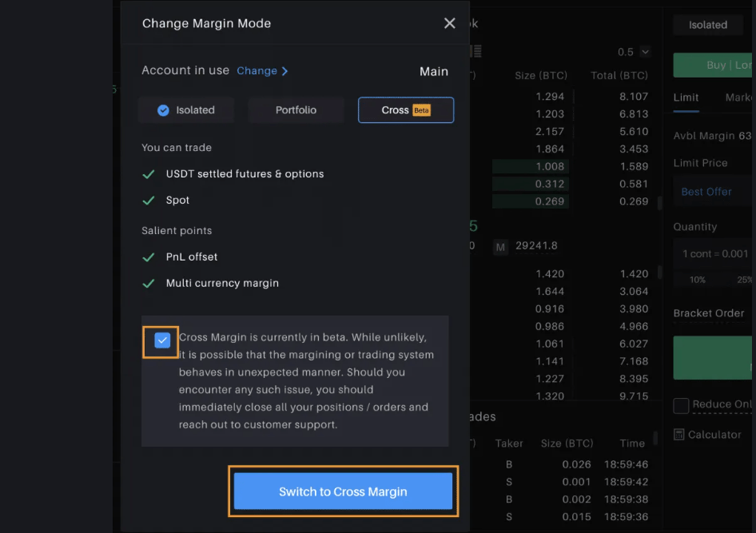
Task: Open the Calculator
Action: [x=707, y=435]
